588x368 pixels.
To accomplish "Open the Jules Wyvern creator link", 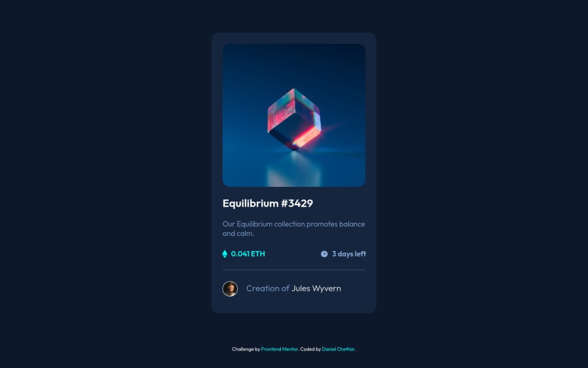I will [316, 288].
